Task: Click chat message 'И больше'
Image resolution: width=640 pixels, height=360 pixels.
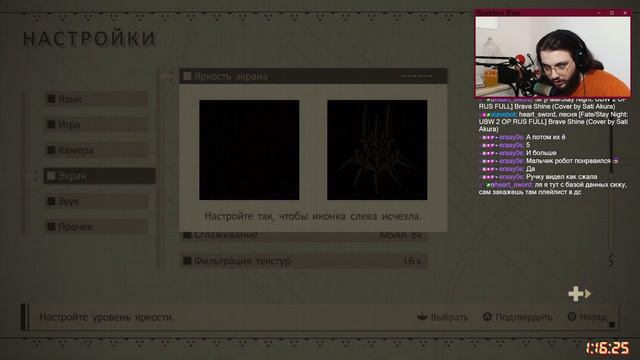Action: [541, 153]
